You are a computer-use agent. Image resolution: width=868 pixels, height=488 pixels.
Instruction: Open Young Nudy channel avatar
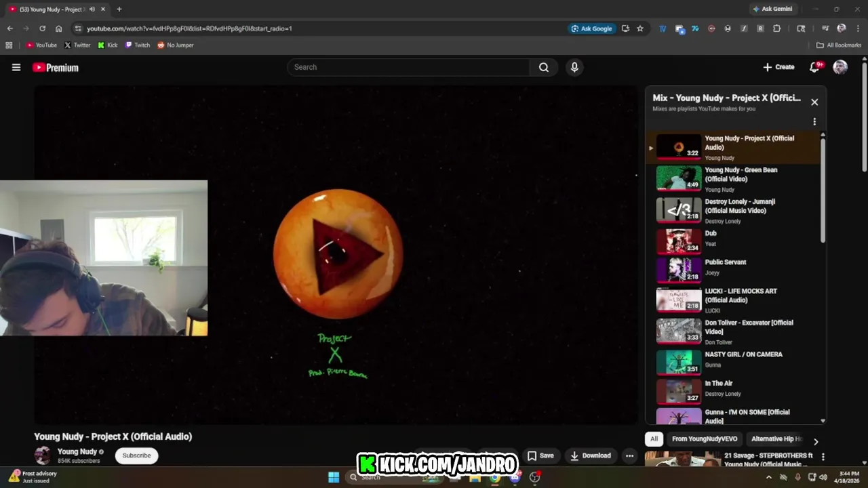pos(43,455)
